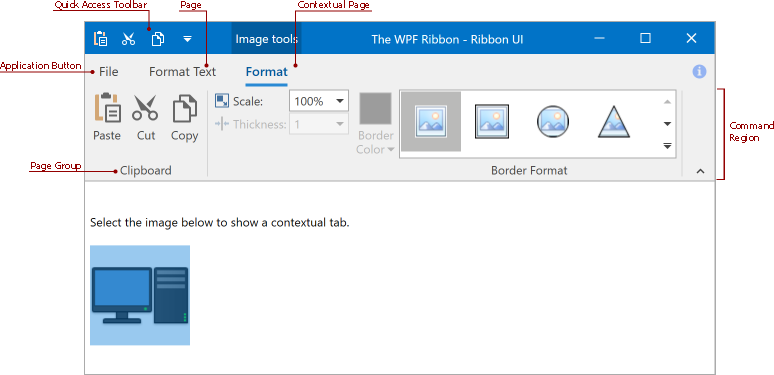Open the Scale 100% combo box
Screen dimensions: 774x375
[319, 101]
